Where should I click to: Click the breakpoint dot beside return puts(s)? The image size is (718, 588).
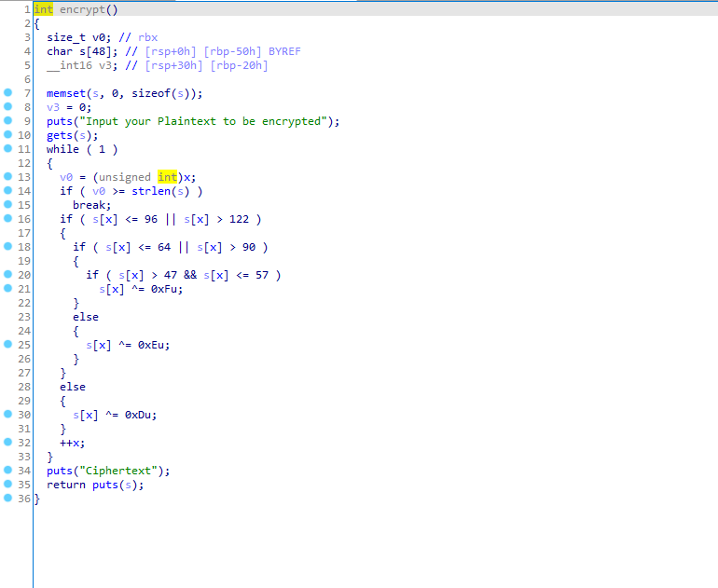coord(7,485)
